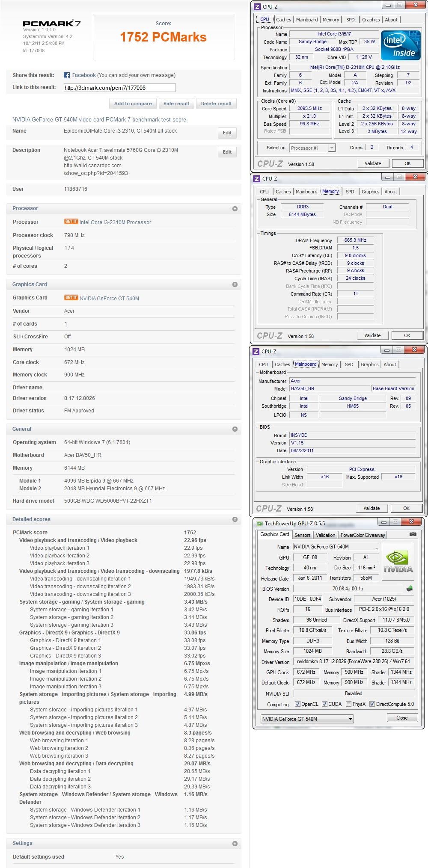Switch to the Sensors tab in GPU-Z
428x868 pixels.
tap(302, 535)
